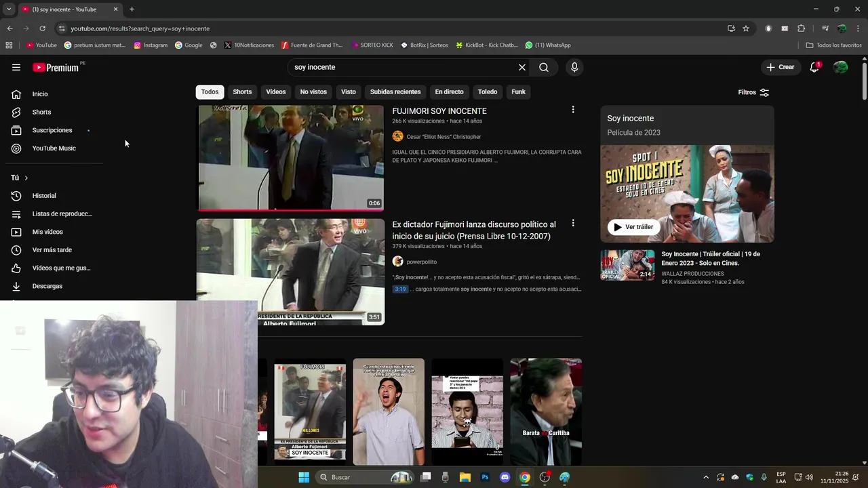Viewport: 868px width, 488px height.
Task: Reload the page in Chrome
Action: click(x=42, y=28)
